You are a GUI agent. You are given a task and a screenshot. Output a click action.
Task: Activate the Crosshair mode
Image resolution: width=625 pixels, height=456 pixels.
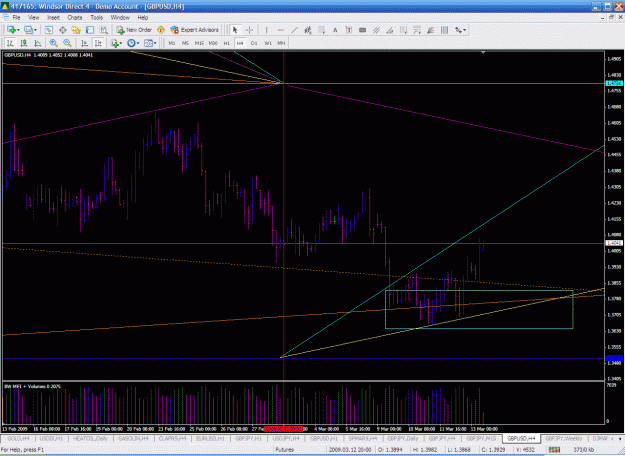point(249,30)
